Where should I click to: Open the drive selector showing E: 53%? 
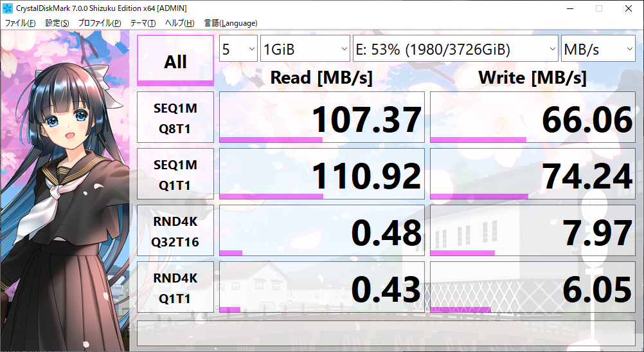point(456,48)
